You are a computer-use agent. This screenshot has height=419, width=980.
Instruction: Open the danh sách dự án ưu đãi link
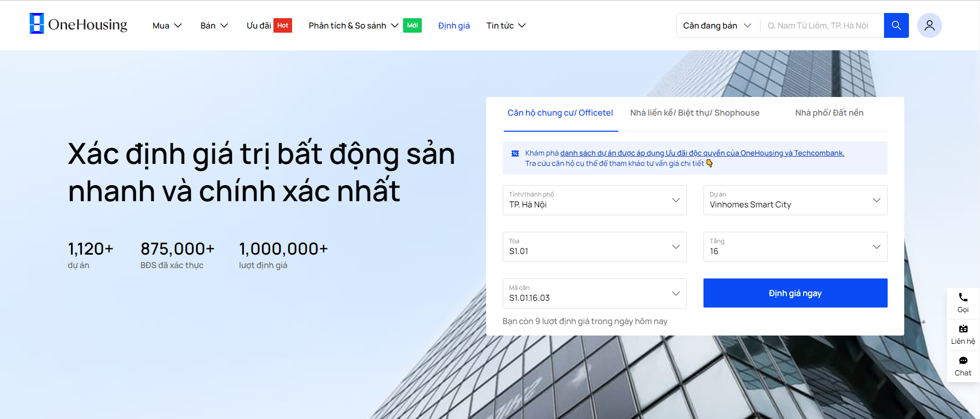click(702, 153)
